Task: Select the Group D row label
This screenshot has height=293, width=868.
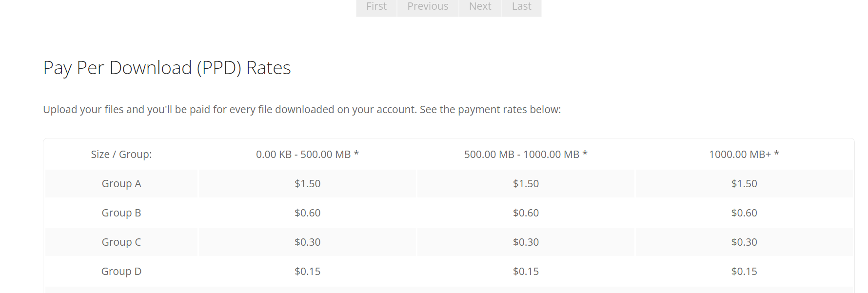Action: coord(121,272)
